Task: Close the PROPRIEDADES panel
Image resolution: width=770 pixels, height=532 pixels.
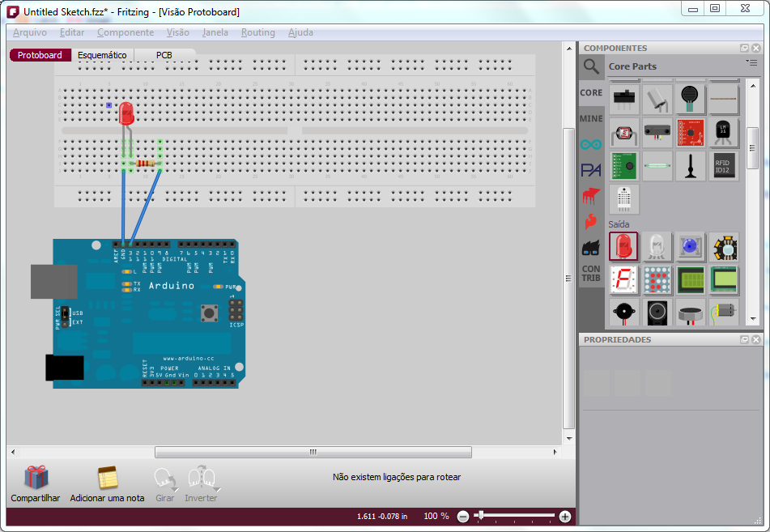Action: (756, 339)
